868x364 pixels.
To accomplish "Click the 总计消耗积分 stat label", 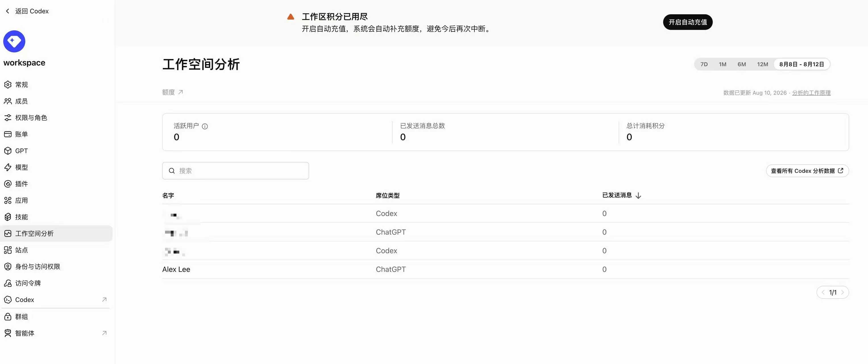I will pyautogui.click(x=646, y=126).
